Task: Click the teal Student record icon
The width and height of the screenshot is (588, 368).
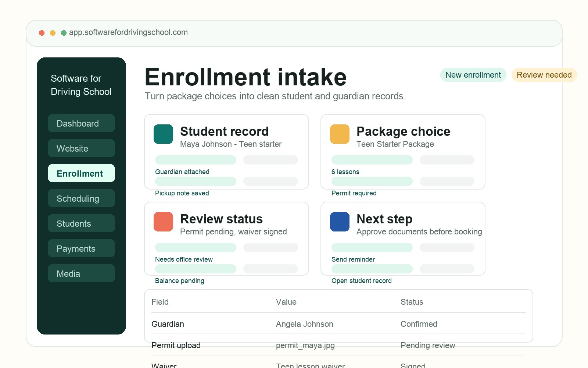Action: (x=163, y=134)
